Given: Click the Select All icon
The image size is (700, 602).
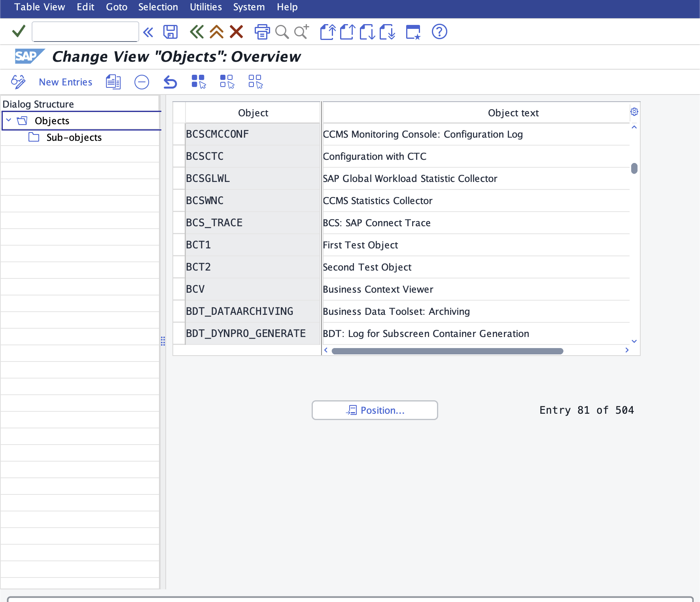Looking at the screenshot, I should tap(199, 81).
